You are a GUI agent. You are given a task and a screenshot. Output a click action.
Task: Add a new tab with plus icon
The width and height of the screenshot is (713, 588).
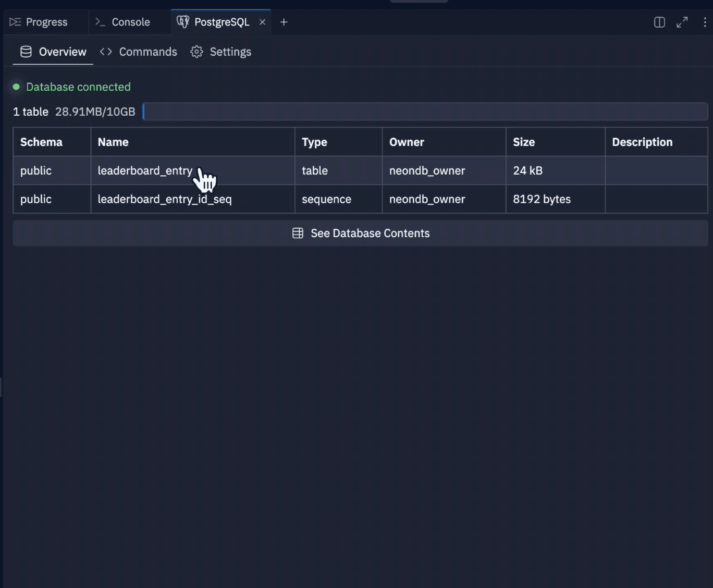click(284, 22)
